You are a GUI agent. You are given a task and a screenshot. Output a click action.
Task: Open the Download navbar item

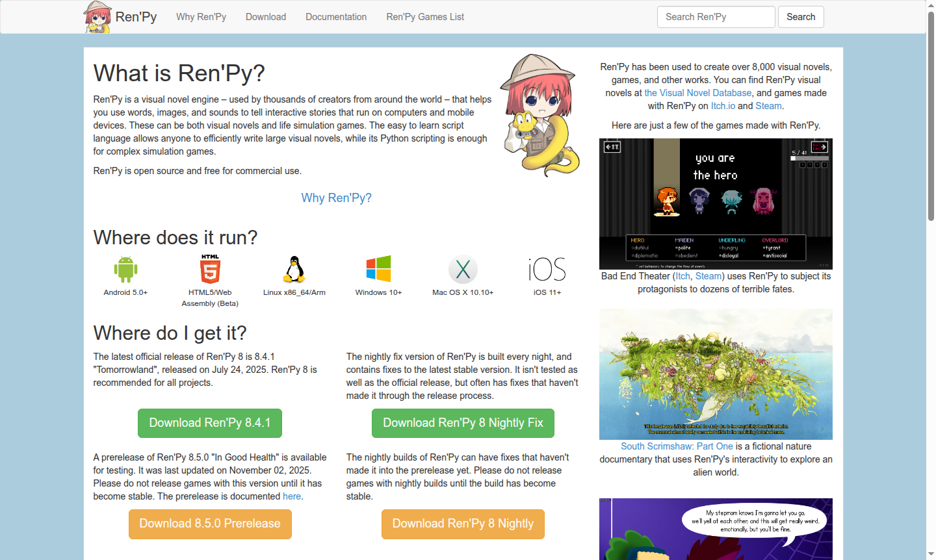point(266,17)
